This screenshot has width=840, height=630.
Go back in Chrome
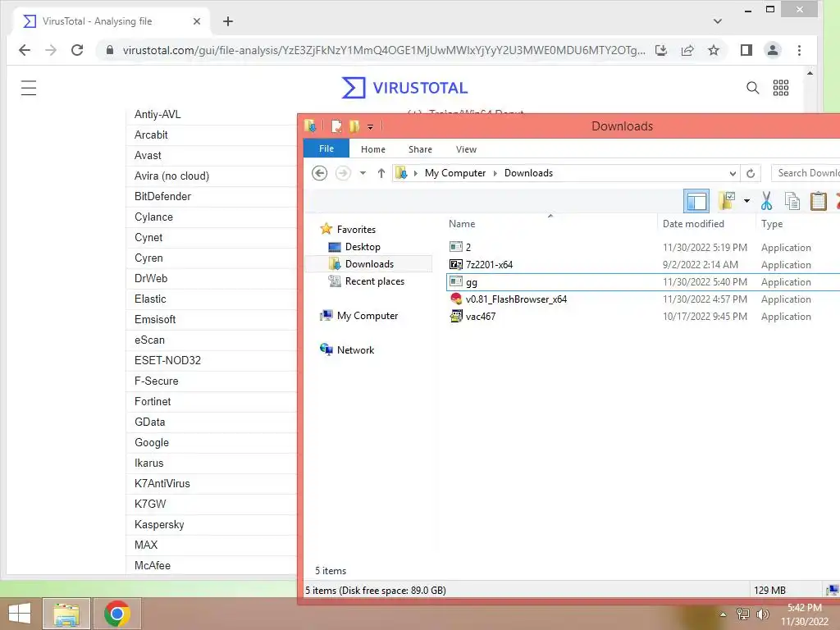click(x=25, y=50)
